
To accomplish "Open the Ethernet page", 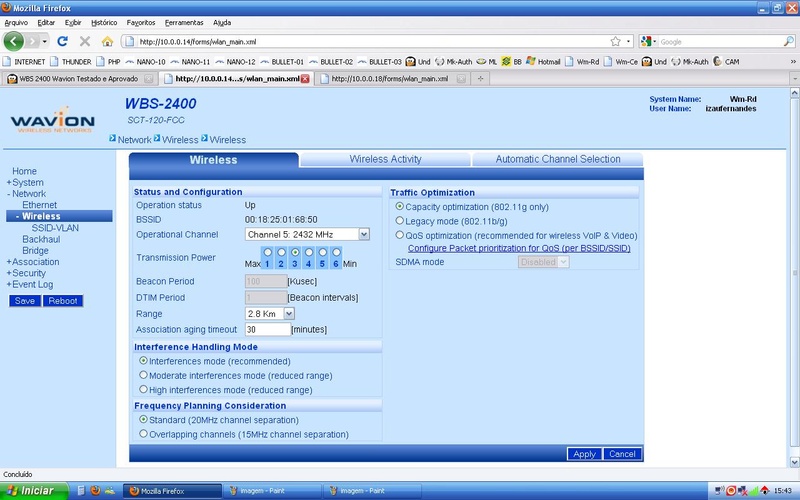I will [x=39, y=205].
